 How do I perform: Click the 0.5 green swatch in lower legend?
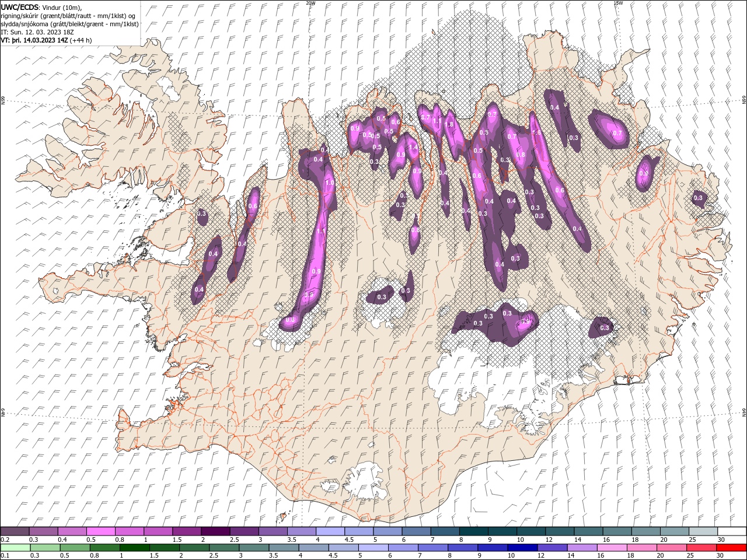(75, 548)
